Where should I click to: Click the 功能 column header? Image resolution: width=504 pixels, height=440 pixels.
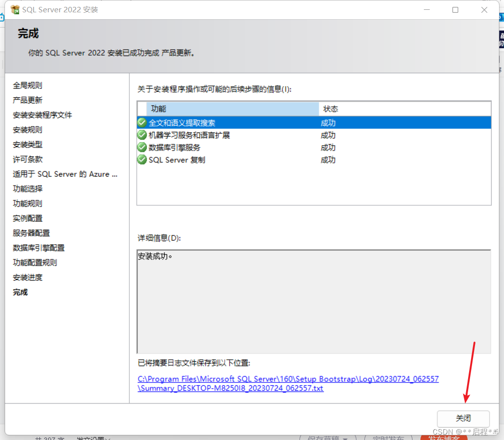pyautogui.click(x=233, y=109)
